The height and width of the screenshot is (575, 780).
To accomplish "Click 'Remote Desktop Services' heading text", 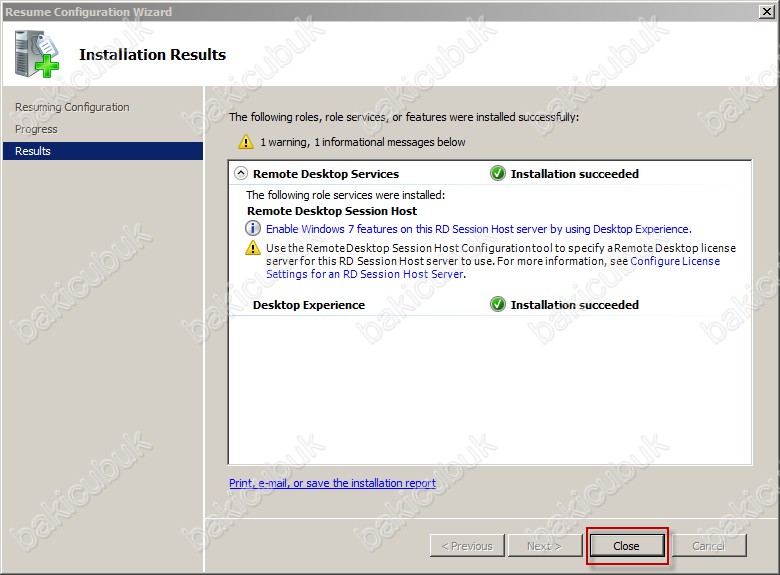I will click(x=326, y=174).
